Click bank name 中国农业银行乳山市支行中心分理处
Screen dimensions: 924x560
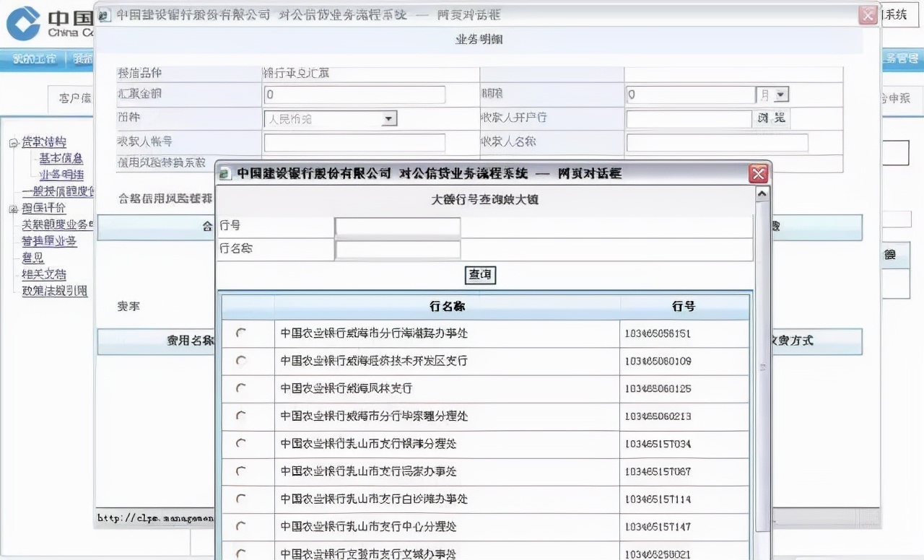click(368, 527)
